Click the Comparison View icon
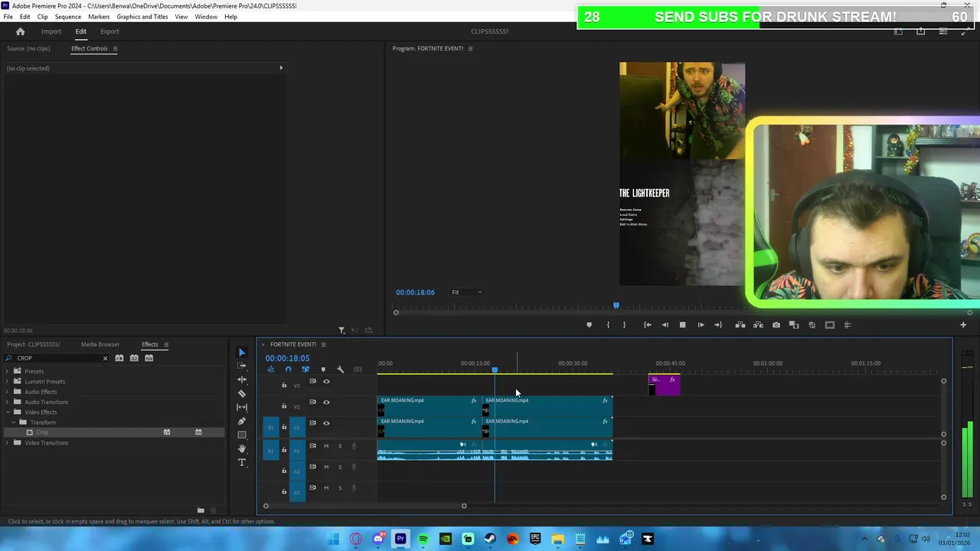Image resolution: width=980 pixels, height=551 pixels. pyautogui.click(x=793, y=324)
